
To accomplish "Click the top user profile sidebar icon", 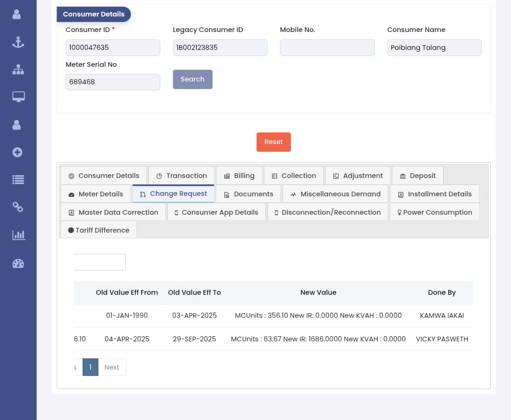I will click(x=17, y=14).
